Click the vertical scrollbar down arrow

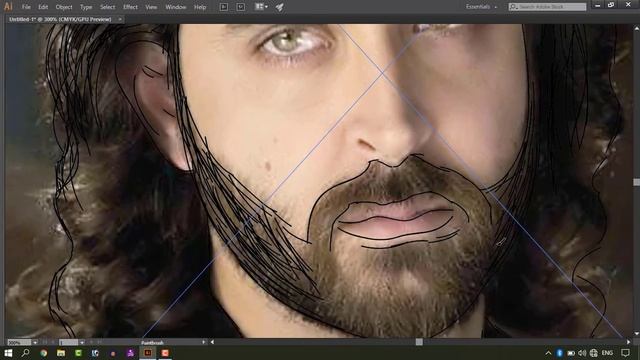pyautogui.click(x=636, y=334)
